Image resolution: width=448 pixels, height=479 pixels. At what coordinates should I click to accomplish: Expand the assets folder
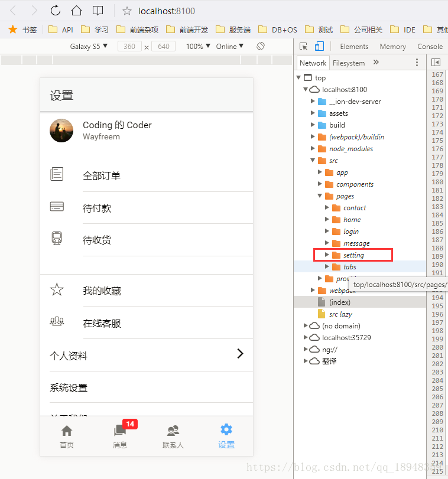[313, 113]
